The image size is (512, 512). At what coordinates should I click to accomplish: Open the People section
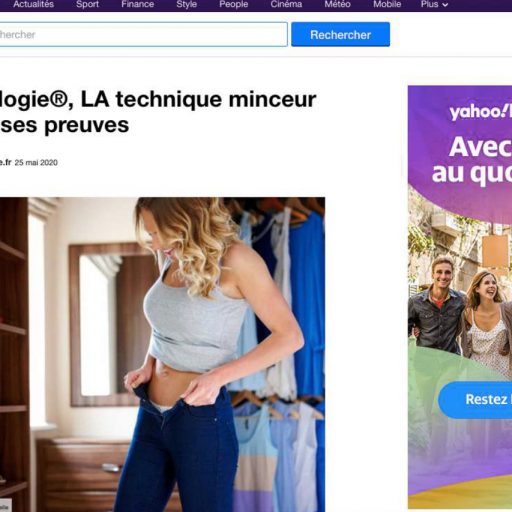(234, 4)
